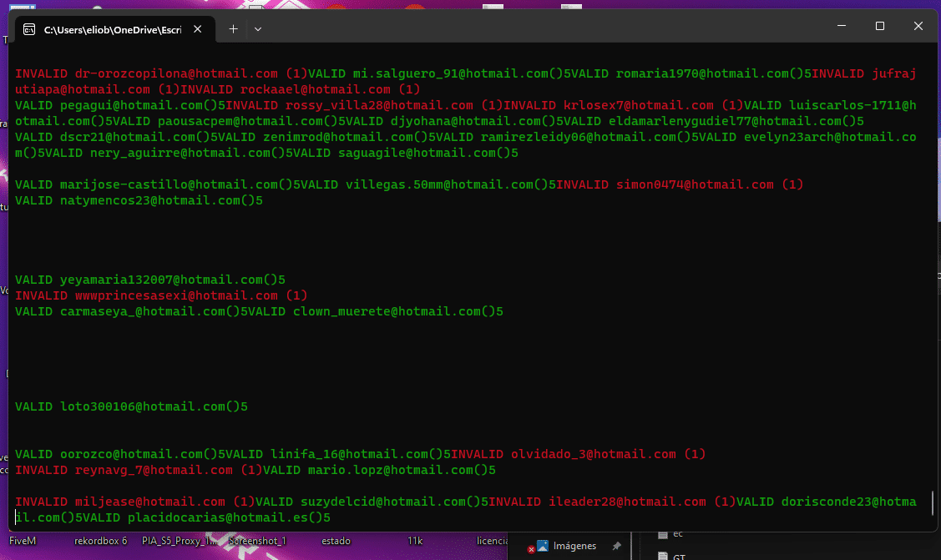941x560 pixels.
Task: Select the rekordbox 6 desktop shortcut
Action: coord(101,541)
